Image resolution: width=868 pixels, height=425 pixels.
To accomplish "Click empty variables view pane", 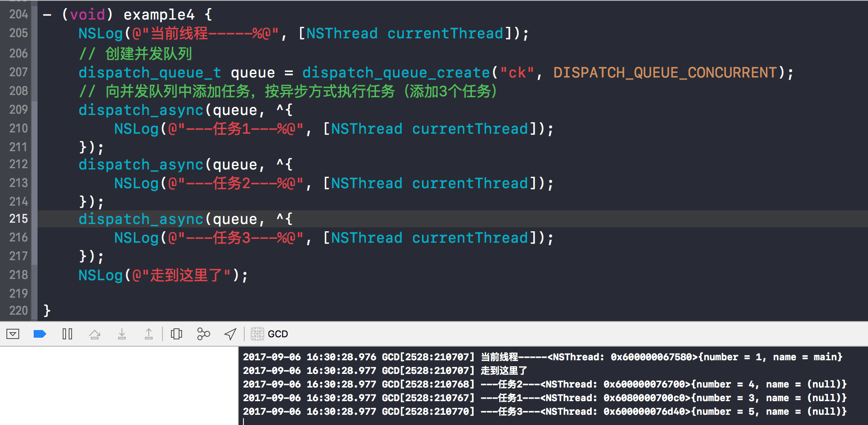I will click(x=119, y=386).
